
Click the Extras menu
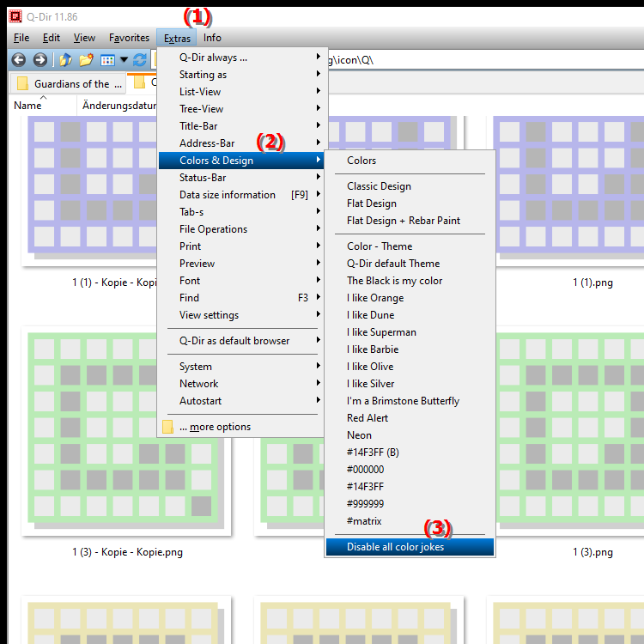point(177,38)
